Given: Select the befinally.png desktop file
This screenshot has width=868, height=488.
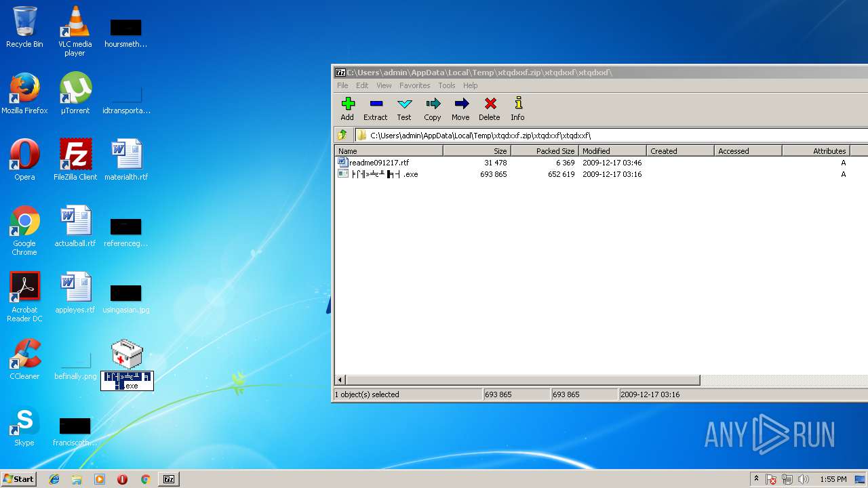Looking at the screenshot, I should pos(75,366).
